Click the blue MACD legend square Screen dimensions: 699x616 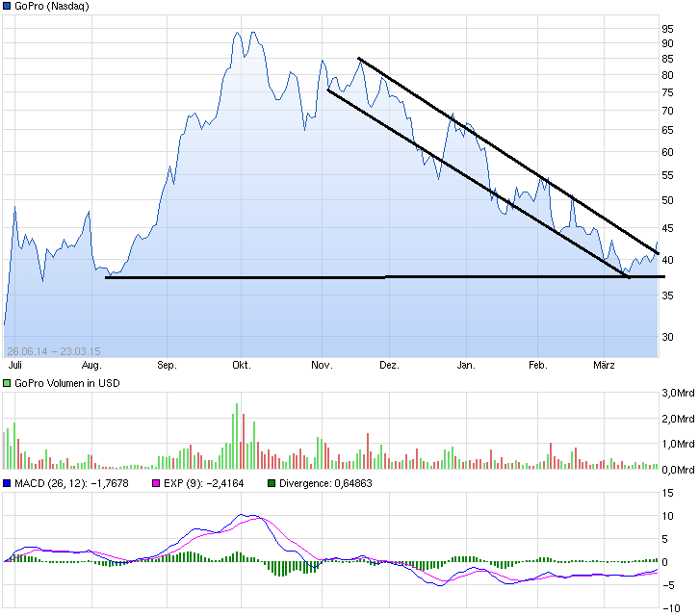coord(7,483)
